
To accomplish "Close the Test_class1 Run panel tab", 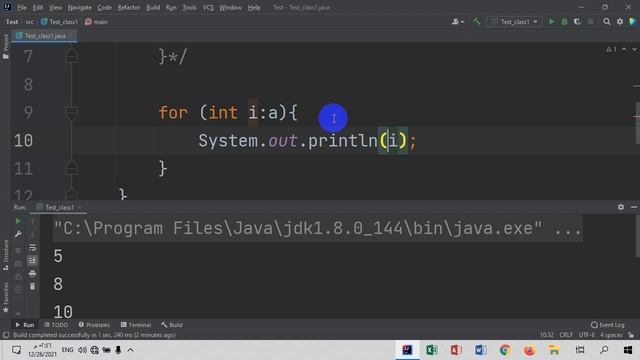I will click(80, 207).
